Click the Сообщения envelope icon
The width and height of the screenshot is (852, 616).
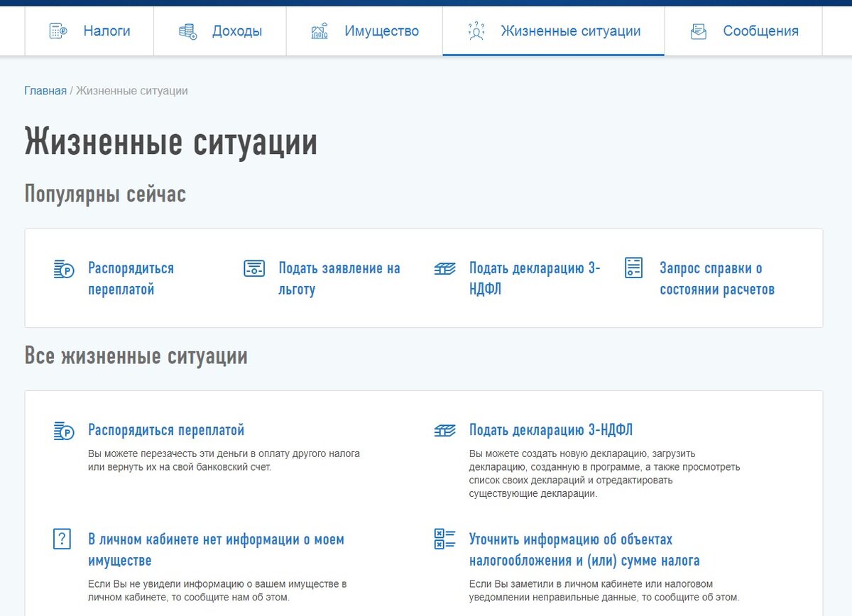(x=699, y=31)
